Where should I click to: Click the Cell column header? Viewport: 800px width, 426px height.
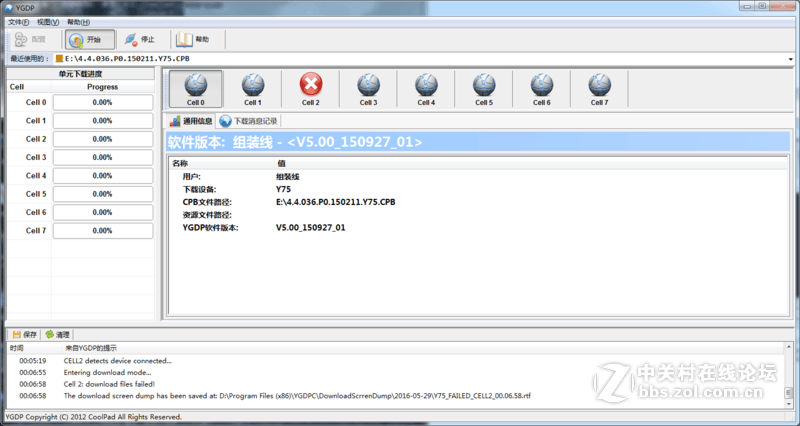[29, 87]
